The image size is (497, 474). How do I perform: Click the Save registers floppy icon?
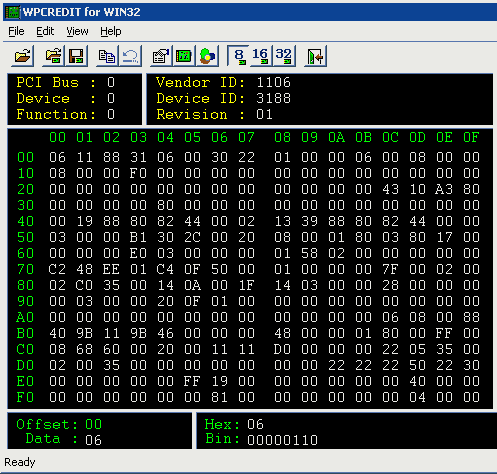tap(76, 56)
